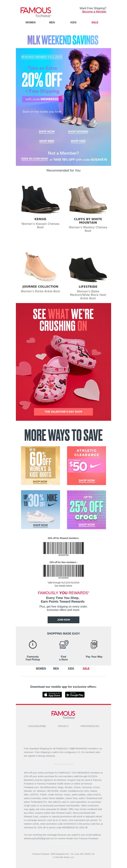Click the Famous Footwear header logo
Image resolution: width=127 pixels, height=868 pixels.
pyautogui.click(x=36, y=12)
